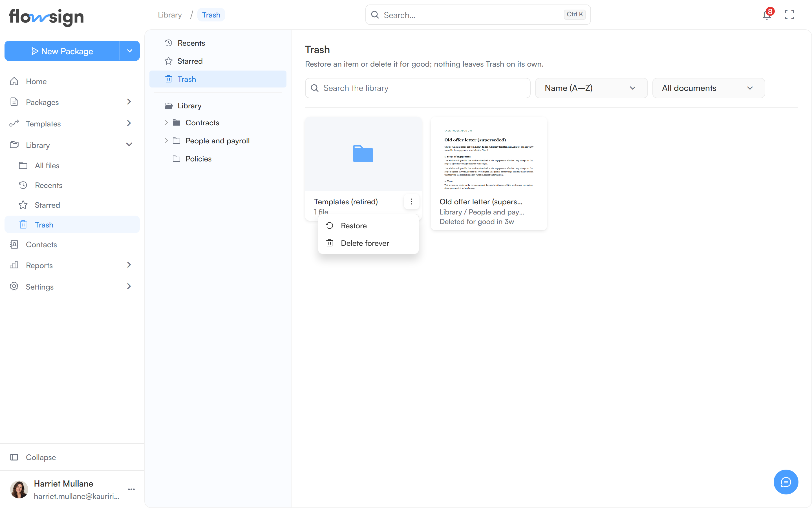
Task: Open the Name (A—Z) sort dropdown
Action: pos(591,88)
